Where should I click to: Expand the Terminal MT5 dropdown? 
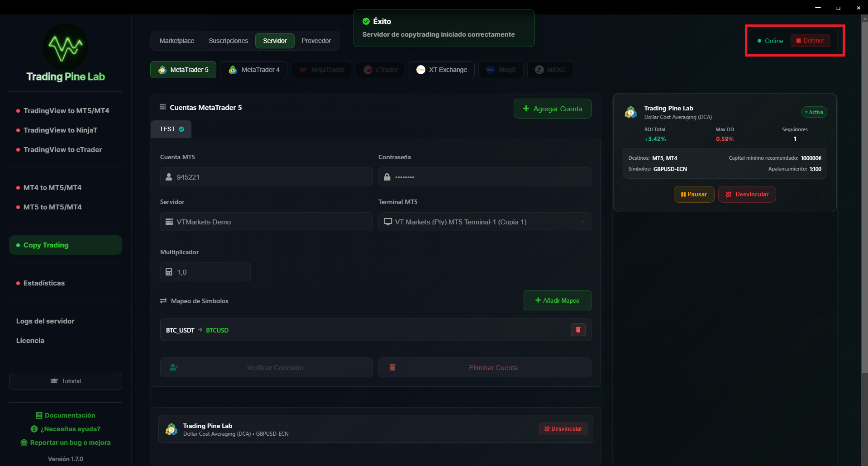click(484, 222)
